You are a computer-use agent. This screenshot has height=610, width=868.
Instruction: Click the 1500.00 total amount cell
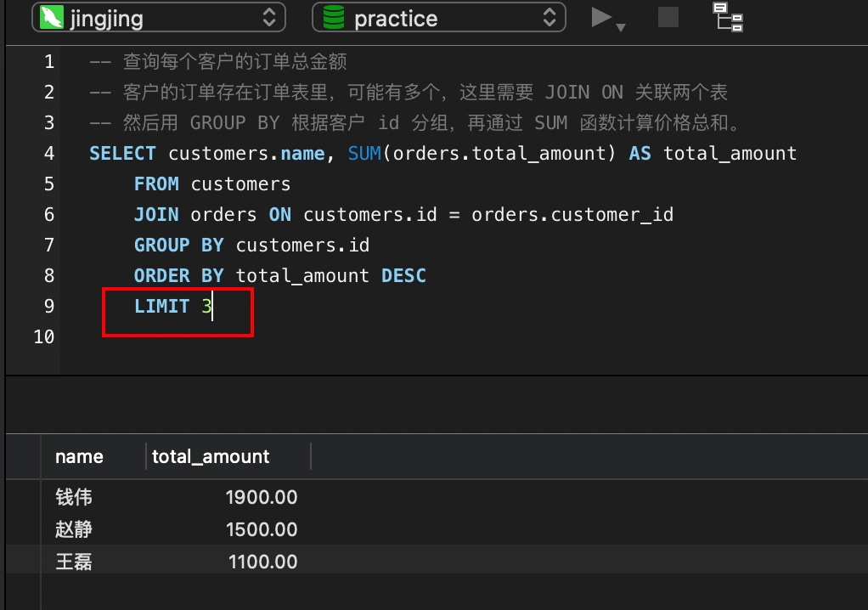(x=262, y=529)
